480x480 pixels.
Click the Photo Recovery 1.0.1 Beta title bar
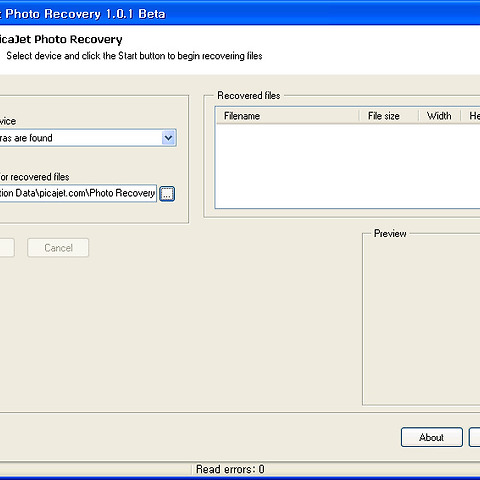[240, 14]
